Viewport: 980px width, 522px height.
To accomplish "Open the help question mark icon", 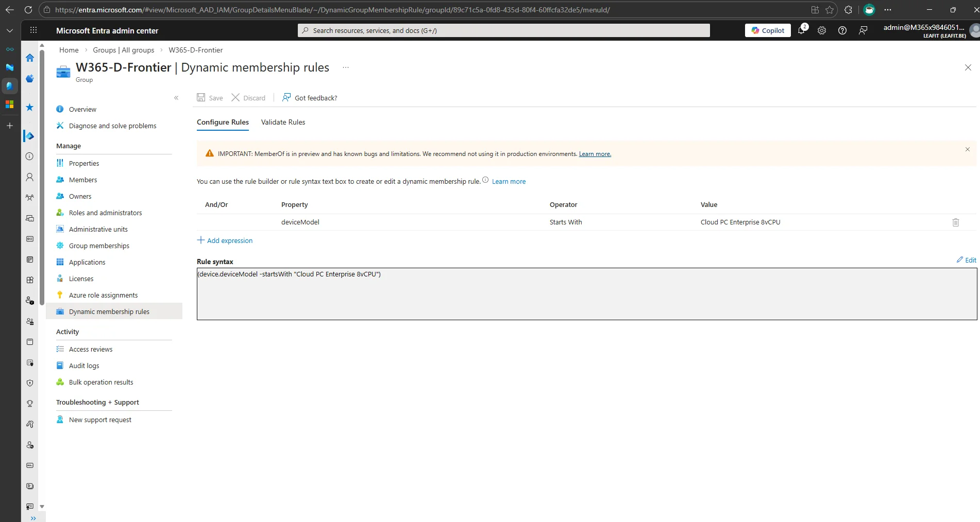I will tap(842, 30).
